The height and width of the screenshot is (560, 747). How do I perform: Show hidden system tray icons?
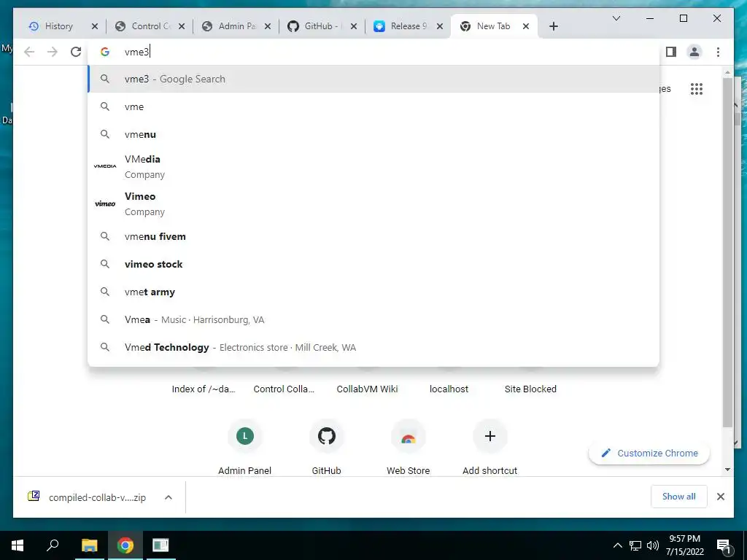pos(617,545)
